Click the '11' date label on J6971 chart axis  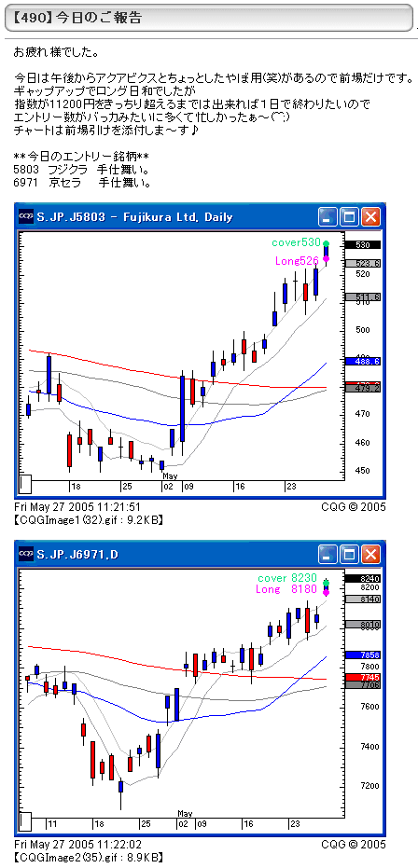point(53,824)
